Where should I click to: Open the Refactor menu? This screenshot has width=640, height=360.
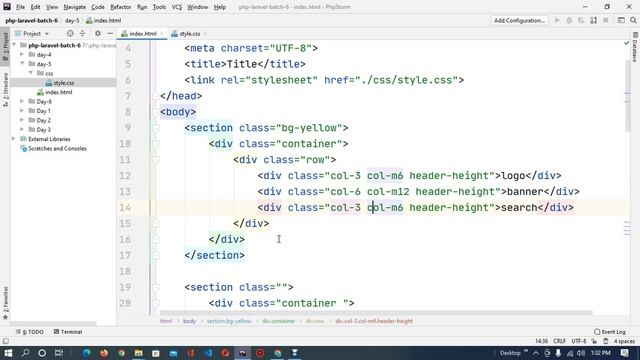coord(121,7)
